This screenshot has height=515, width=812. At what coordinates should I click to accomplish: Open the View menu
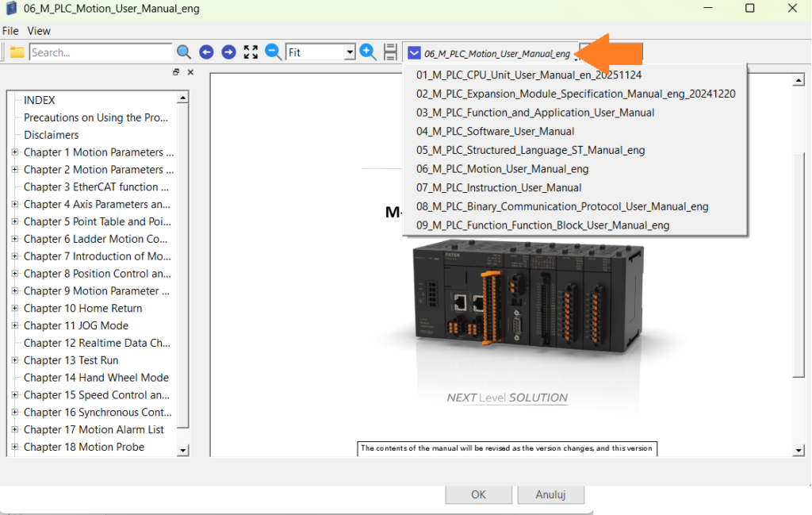39,31
